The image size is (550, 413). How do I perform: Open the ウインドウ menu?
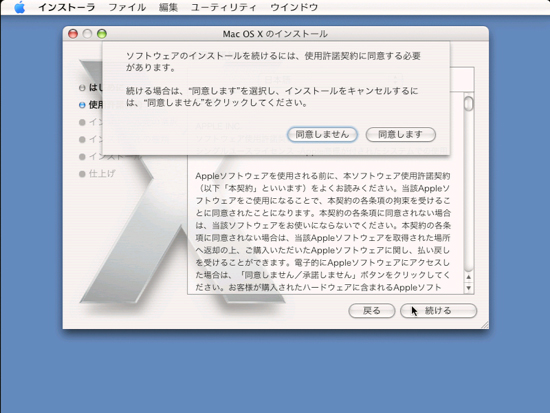tap(294, 7)
